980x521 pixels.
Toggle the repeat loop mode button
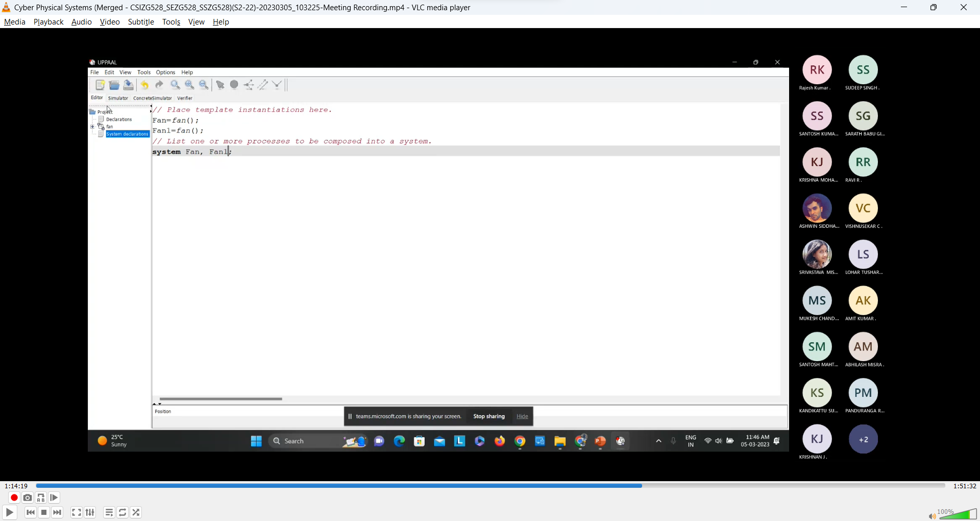(122, 512)
